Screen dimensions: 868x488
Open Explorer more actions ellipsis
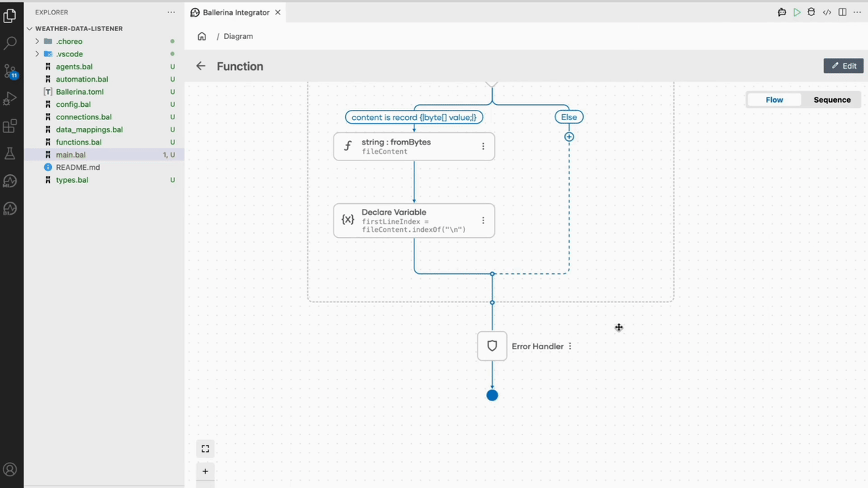[x=171, y=12]
